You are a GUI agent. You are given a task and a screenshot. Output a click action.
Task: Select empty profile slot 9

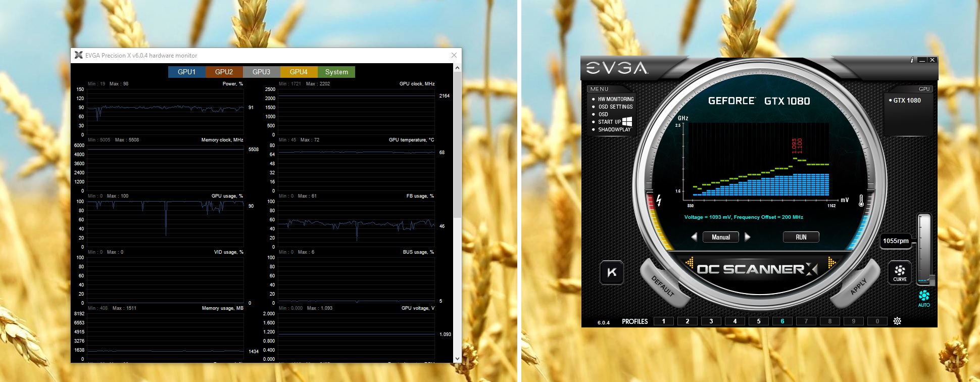click(x=854, y=321)
